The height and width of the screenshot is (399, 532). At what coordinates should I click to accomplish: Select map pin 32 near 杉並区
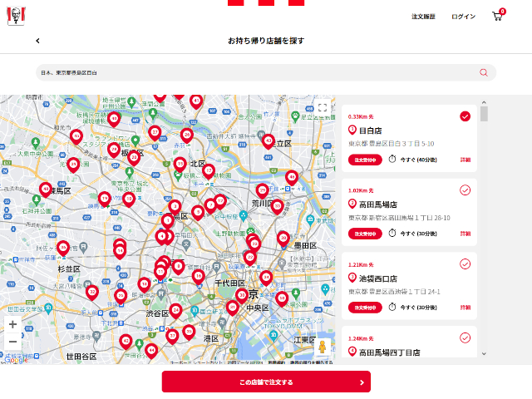click(x=92, y=292)
